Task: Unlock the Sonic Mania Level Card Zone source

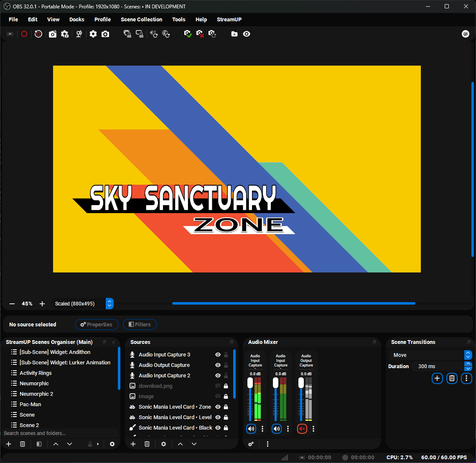Action: pos(225,407)
